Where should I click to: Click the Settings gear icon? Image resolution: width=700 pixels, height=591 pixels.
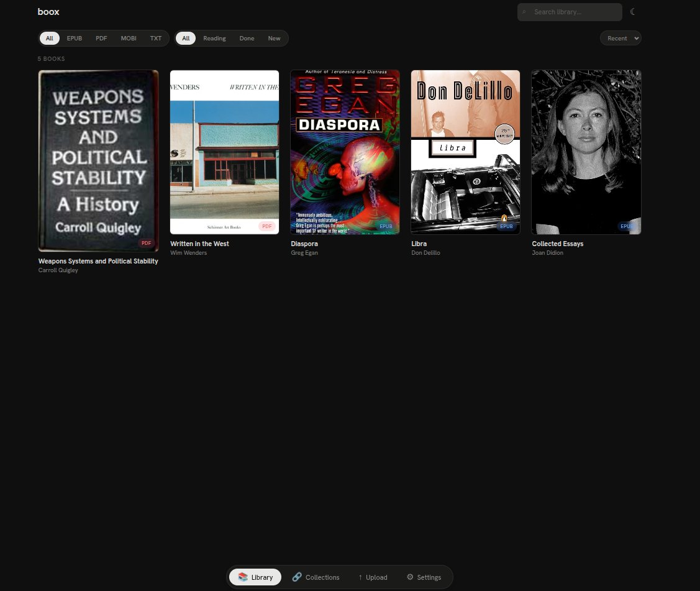[410, 577]
